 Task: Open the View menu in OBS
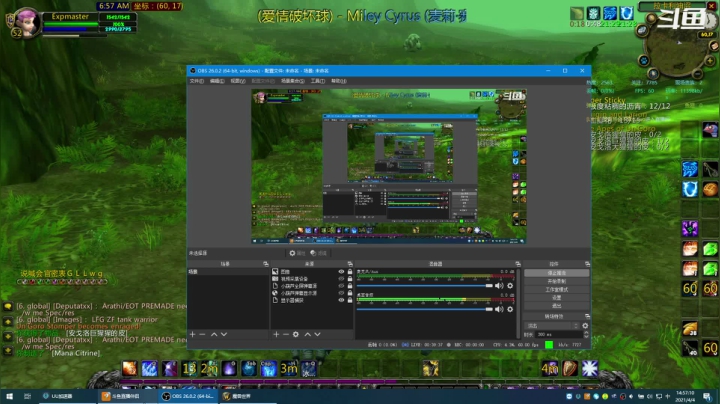237,81
